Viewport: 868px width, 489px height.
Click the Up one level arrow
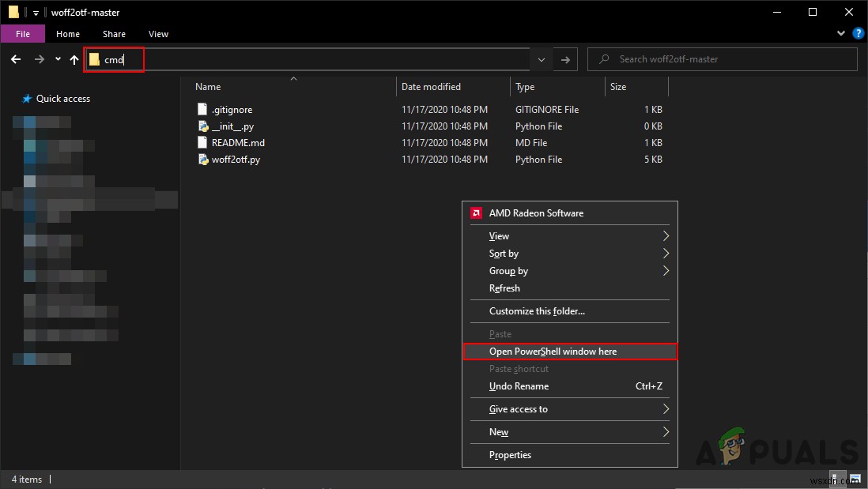(74, 59)
